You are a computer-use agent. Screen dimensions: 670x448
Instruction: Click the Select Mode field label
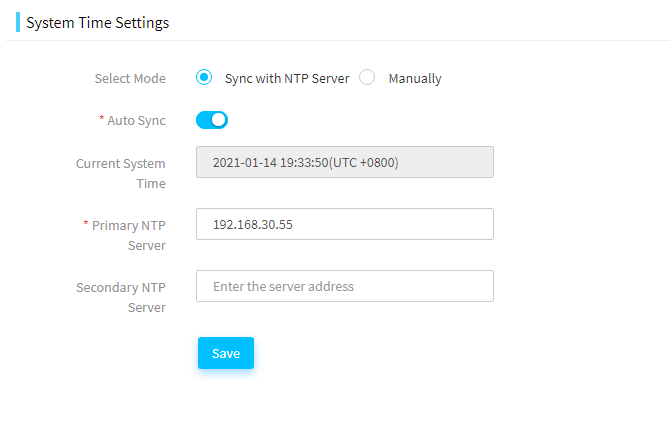[130, 79]
